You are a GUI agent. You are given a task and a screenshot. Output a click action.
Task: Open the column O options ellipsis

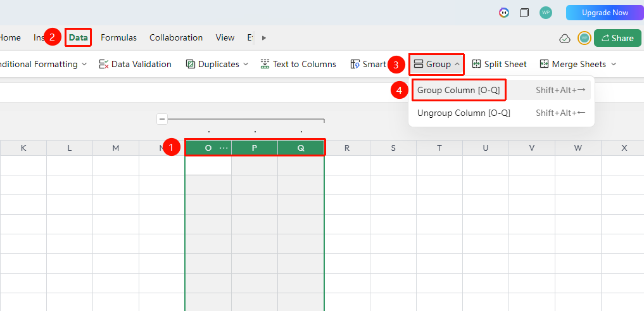point(224,148)
